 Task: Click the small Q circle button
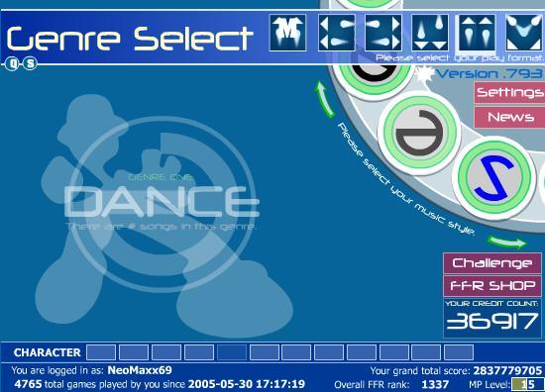[x=13, y=63]
